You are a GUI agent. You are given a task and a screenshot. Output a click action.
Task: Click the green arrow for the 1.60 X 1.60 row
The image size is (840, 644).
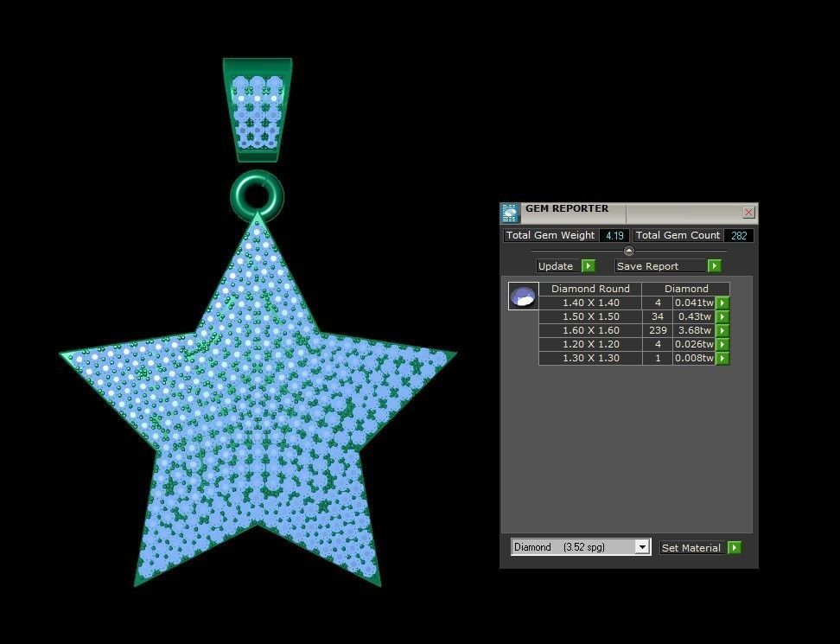coord(722,330)
